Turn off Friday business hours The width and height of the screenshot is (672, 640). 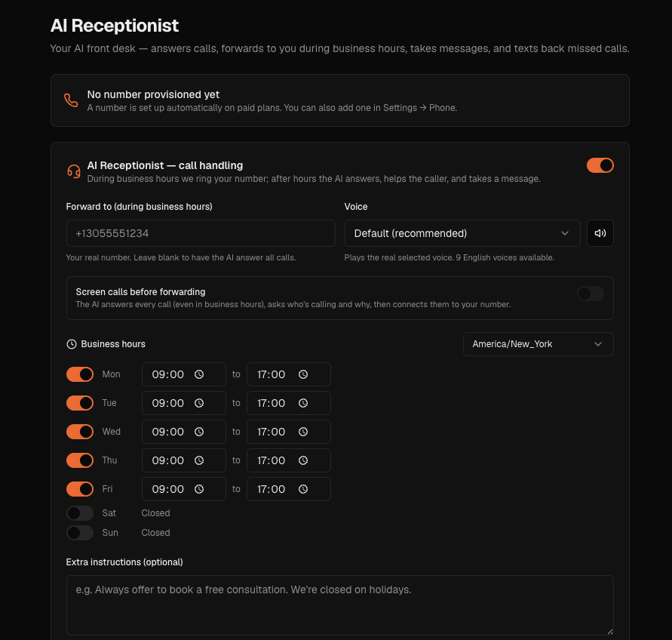point(80,489)
